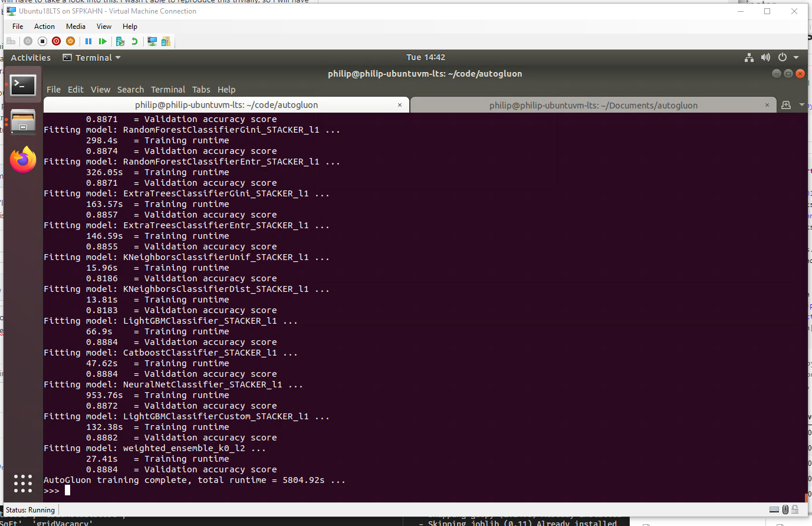Maximize the Ubuntu terminal window

788,74
